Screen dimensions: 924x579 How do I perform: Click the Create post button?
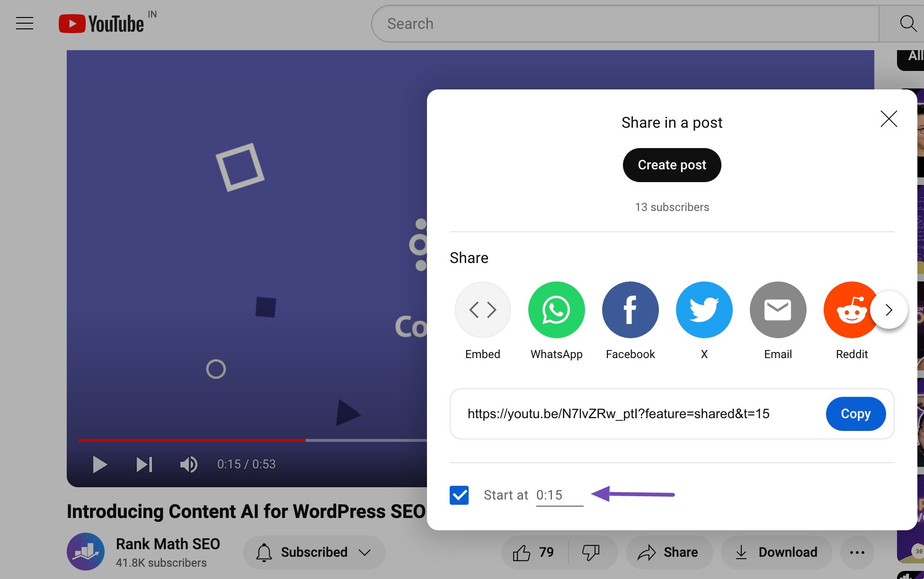[x=672, y=165]
